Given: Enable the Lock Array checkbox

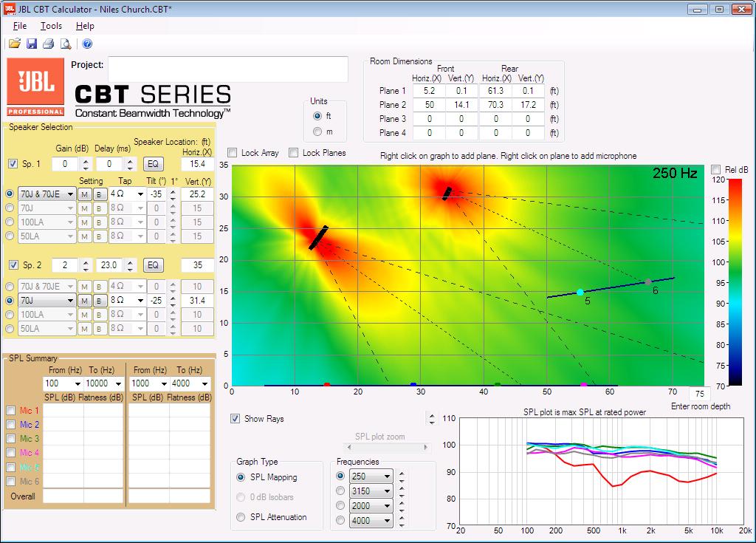Looking at the screenshot, I should (x=233, y=153).
